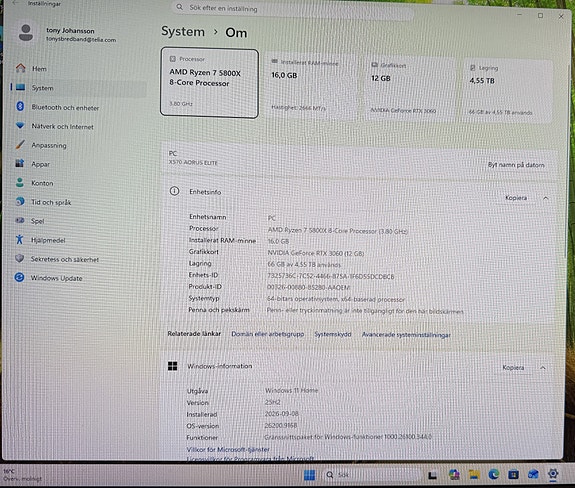Collapse the Windows-information section chevron
Screen dimensions: 575x488
[543, 368]
